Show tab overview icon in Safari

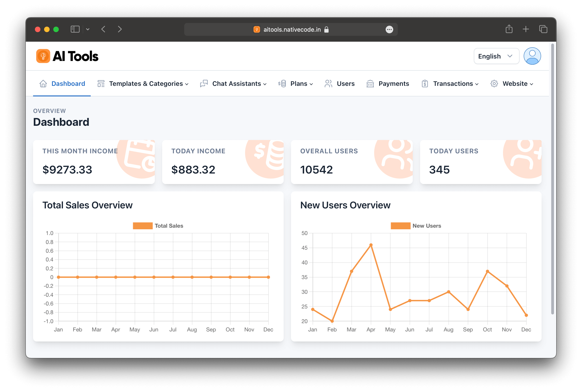pos(543,29)
